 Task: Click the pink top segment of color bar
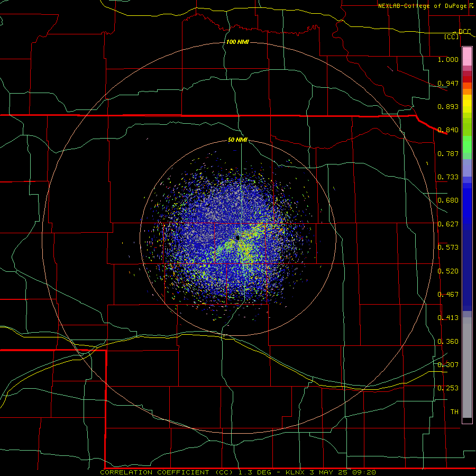click(467, 57)
